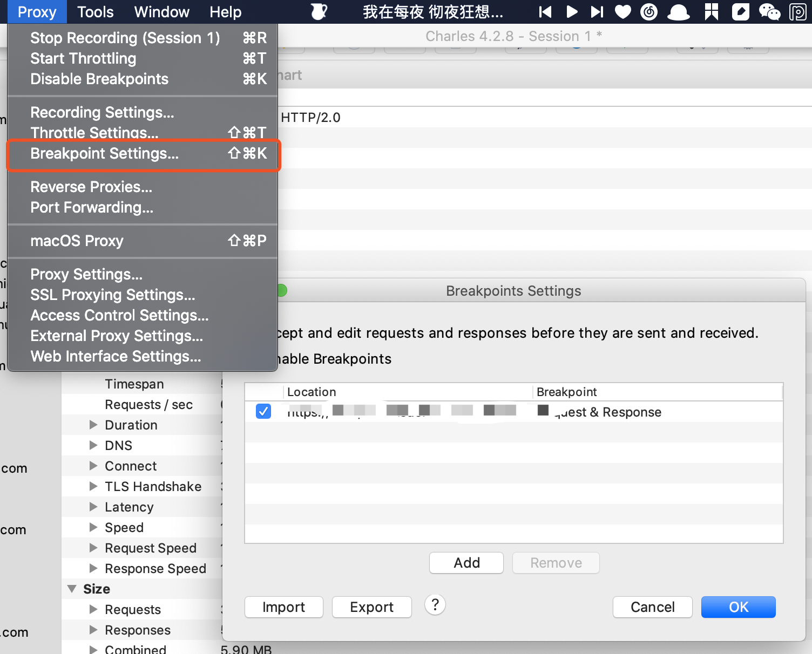Open SSL Proxying Settings...

pos(143,295)
